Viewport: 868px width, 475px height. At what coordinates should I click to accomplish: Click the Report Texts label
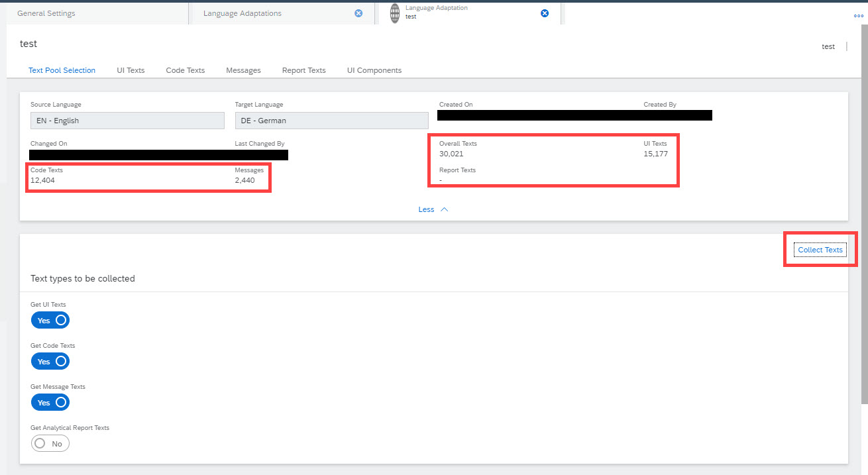(x=457, y=170)
